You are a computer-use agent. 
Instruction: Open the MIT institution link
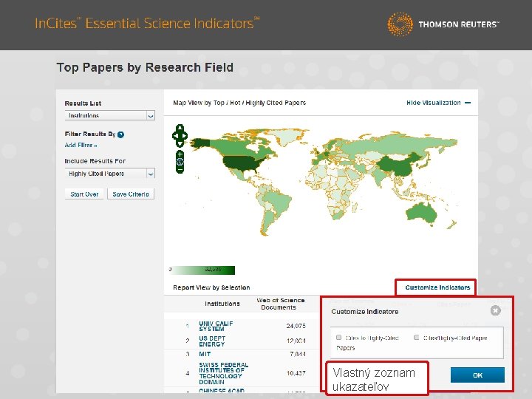pos(205,354)
